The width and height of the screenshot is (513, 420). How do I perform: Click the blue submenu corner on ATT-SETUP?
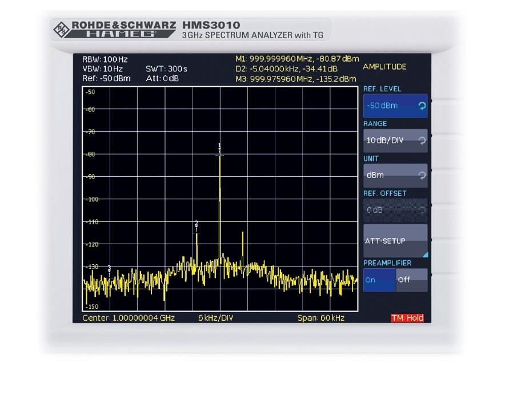point(425,255)
